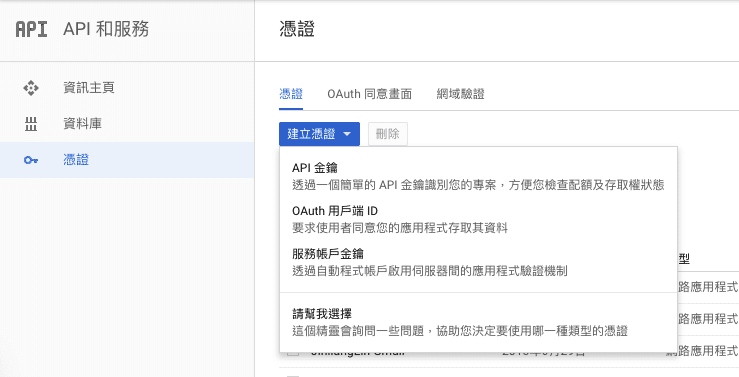This screenshot has height=377, width=739.
Task: Click the dropdown arrow on 建立憑證
Action: click(347, 134)
